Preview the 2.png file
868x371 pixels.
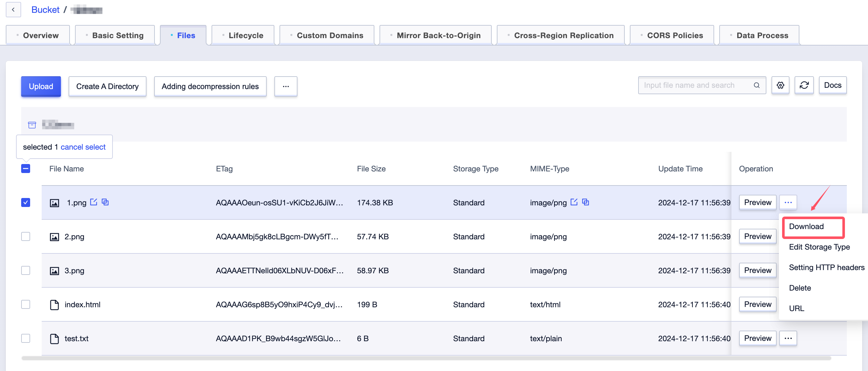pyautogui.click(x=757, y=236)
